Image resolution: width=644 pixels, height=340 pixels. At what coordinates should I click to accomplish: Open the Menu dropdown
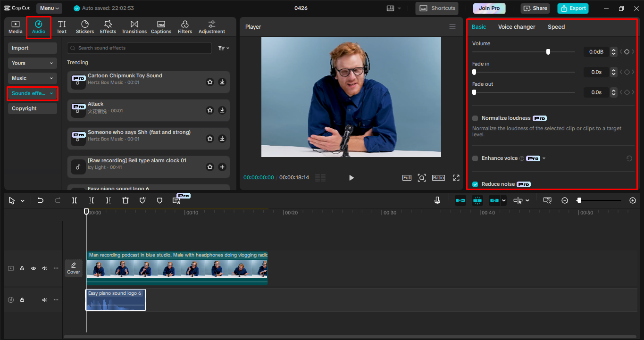pos(50,8)
